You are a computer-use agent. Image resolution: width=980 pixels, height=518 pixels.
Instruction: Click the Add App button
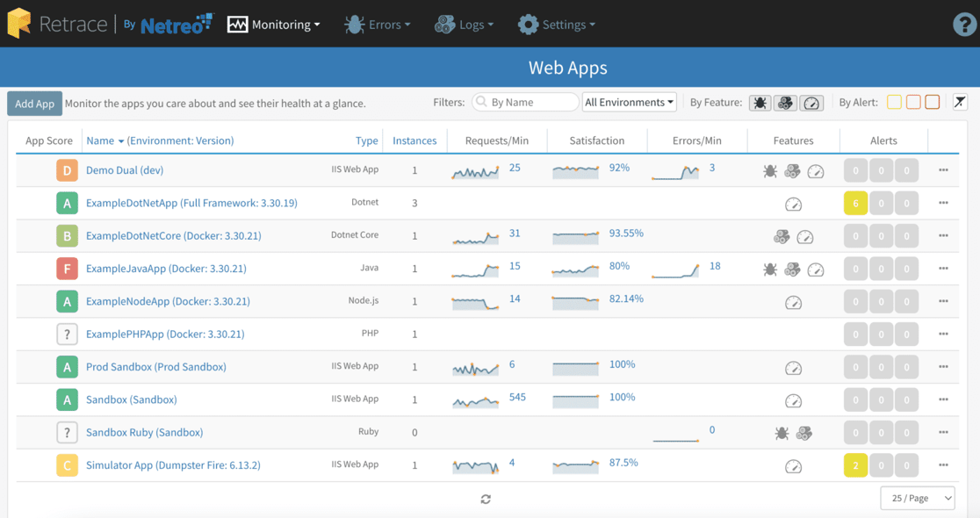34,103
